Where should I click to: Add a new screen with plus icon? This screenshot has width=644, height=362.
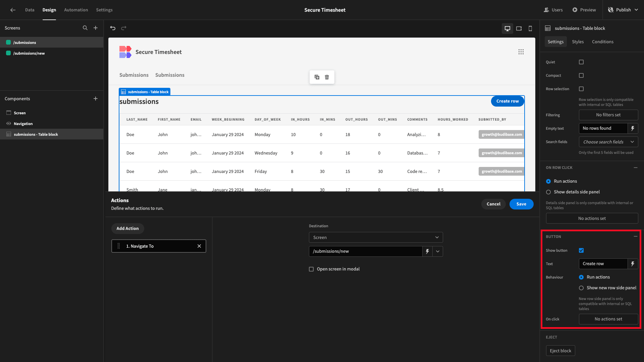click(96, 28)
